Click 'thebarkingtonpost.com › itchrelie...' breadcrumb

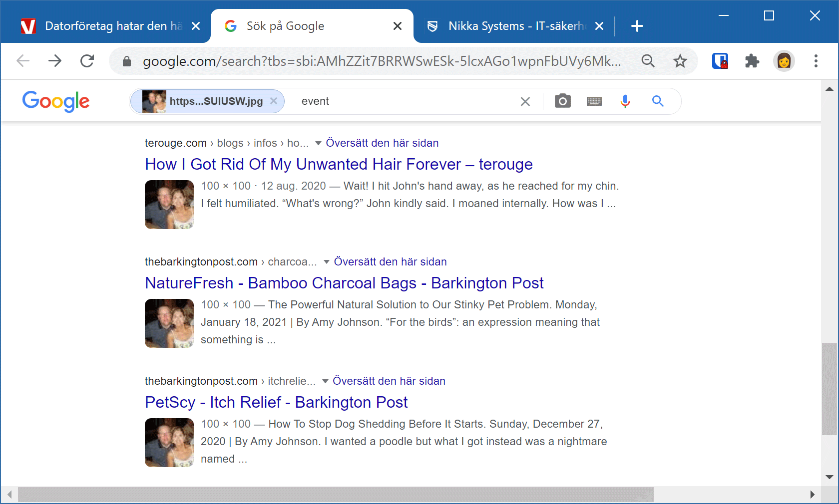pos(230,381)
